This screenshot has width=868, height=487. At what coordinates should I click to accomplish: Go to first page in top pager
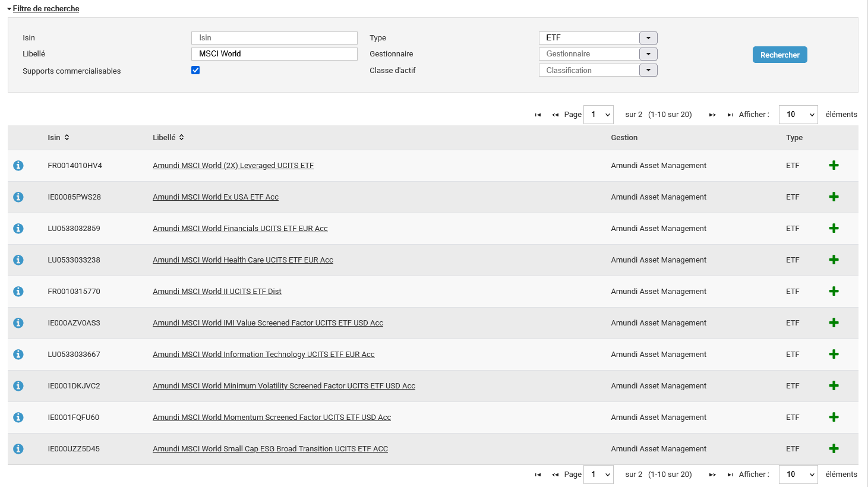pos(538,115)
